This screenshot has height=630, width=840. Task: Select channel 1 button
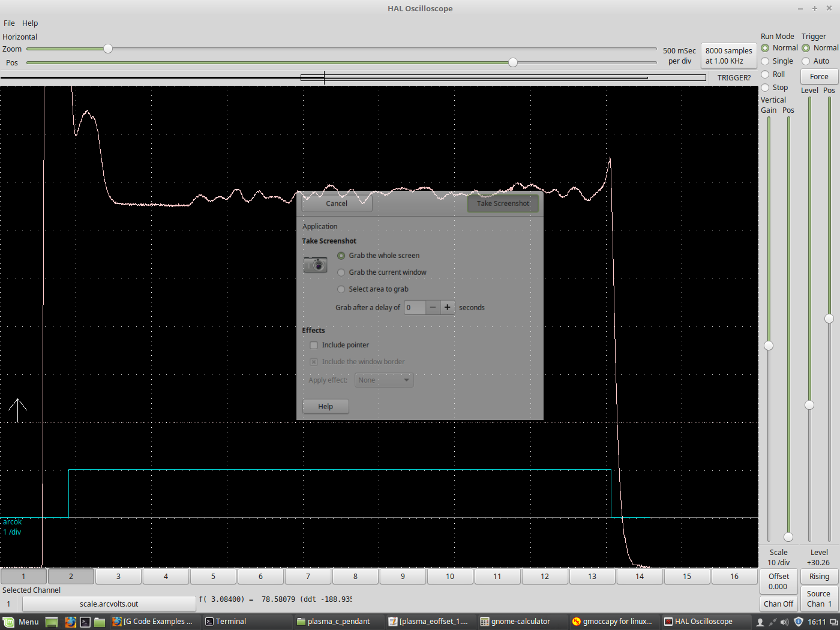pyautogui.click(x=23, y=577)
